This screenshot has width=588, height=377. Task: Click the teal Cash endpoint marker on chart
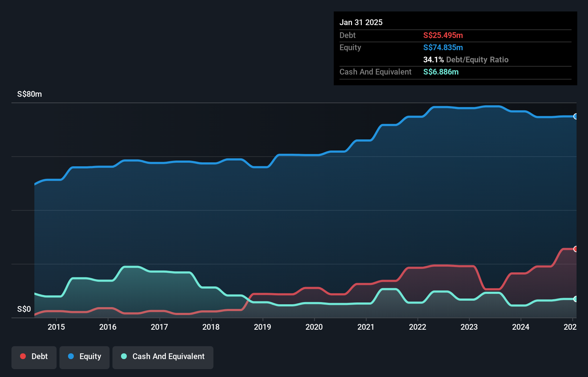click(575, 299)
